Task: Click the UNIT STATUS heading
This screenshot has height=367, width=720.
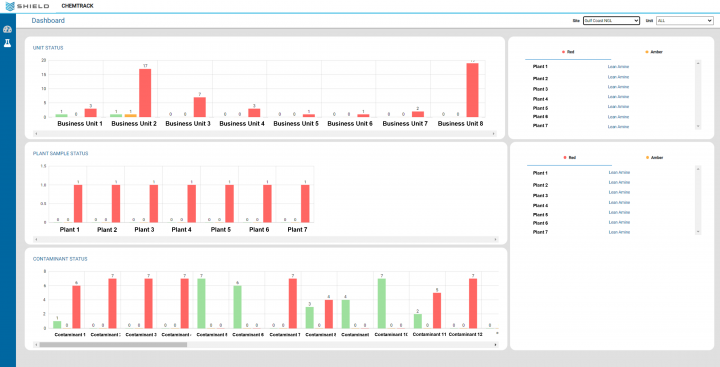Action: pos(48,48)
